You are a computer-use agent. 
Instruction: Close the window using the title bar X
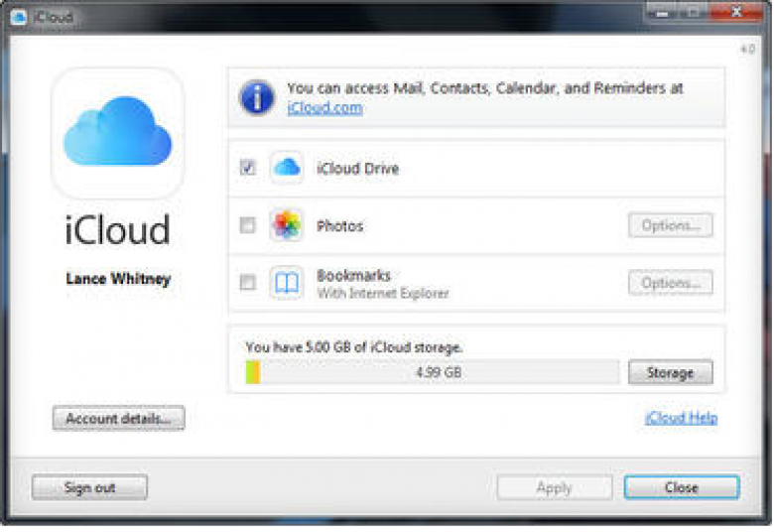click(736, 12)
